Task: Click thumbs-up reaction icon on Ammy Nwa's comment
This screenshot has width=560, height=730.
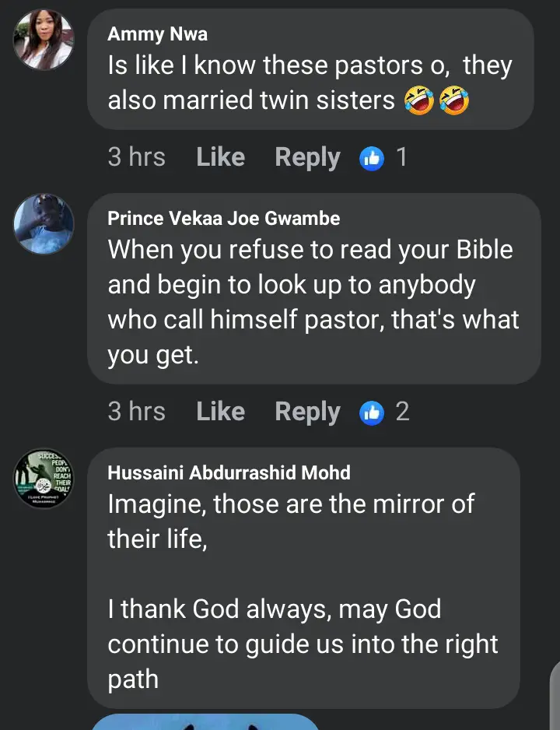Action: point(373,158)
